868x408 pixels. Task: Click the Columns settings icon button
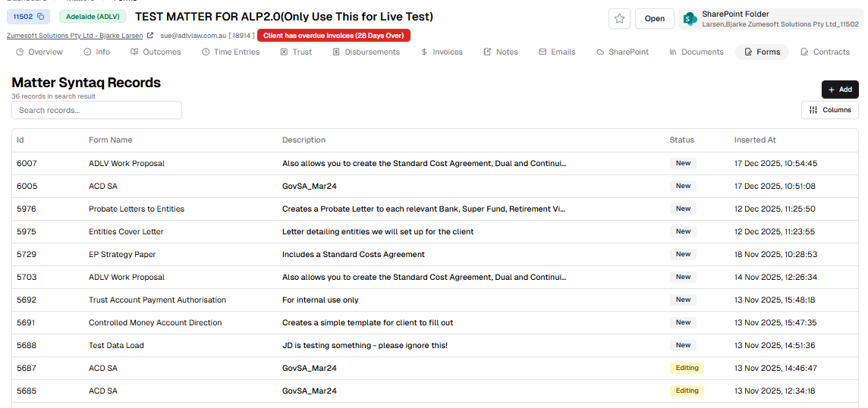830,110
